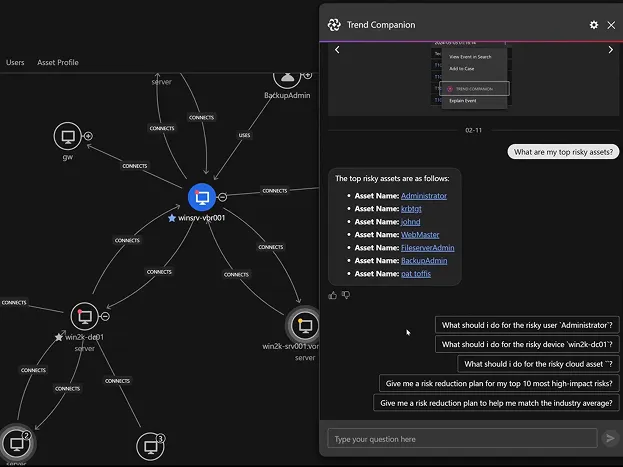Open Trend Companion settings gear
This screenshot has height=467, width=623.
(x=594, y=25)
